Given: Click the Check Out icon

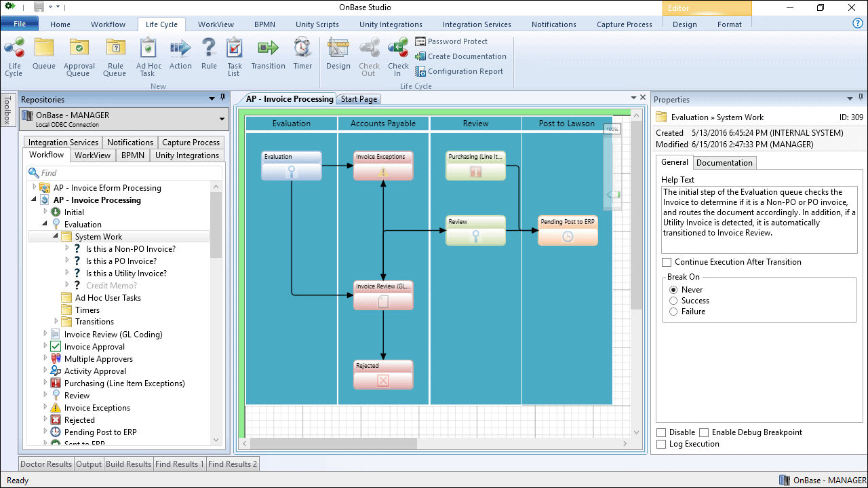Looking at the screenshot, I should click(x=369, y=57).
